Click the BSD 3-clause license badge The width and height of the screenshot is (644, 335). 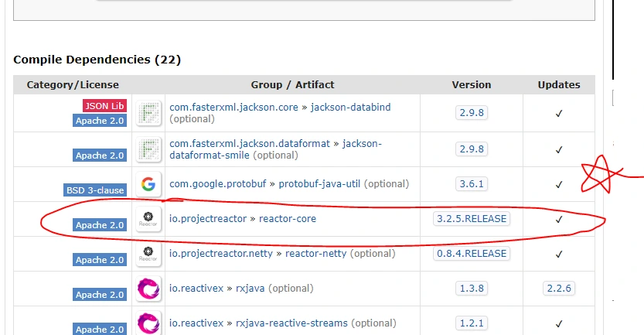(x=95, y=190)
